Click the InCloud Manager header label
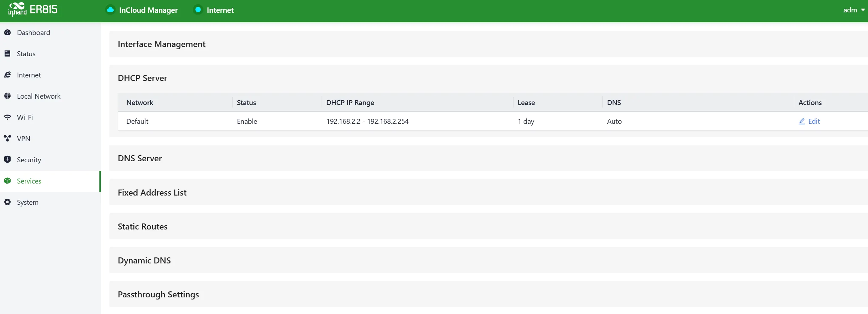 point(149,10)
